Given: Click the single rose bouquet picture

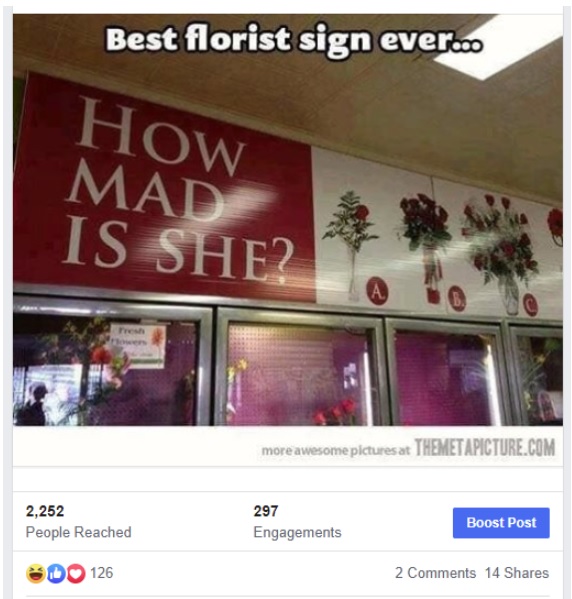Looking at the screenshot, I should [351, 244].
